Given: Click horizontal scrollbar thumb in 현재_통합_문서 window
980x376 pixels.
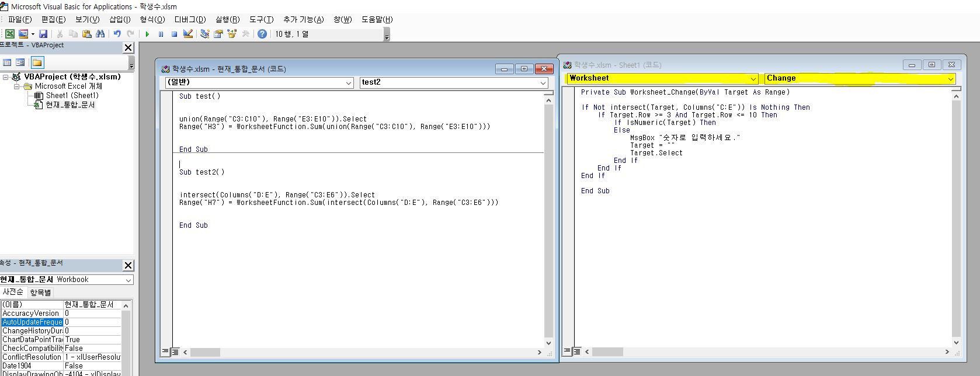Looking at the screenshot, I should 205,352.
